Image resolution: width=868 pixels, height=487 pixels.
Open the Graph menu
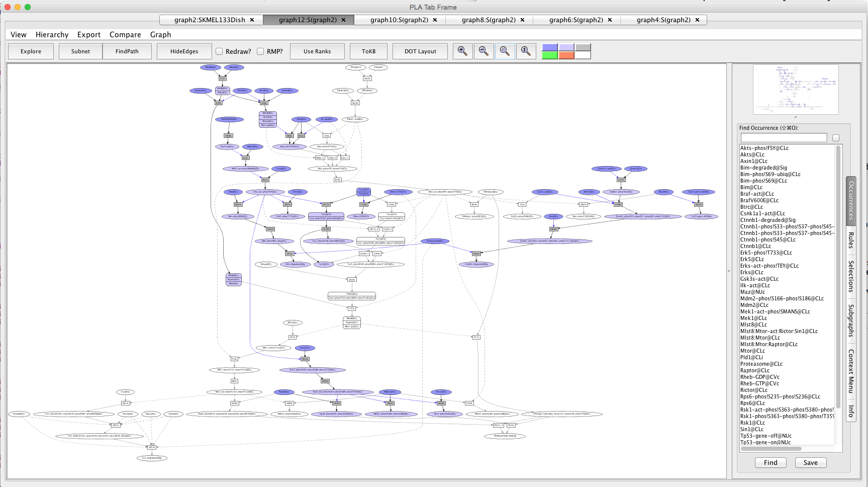(x=160, y=35)
